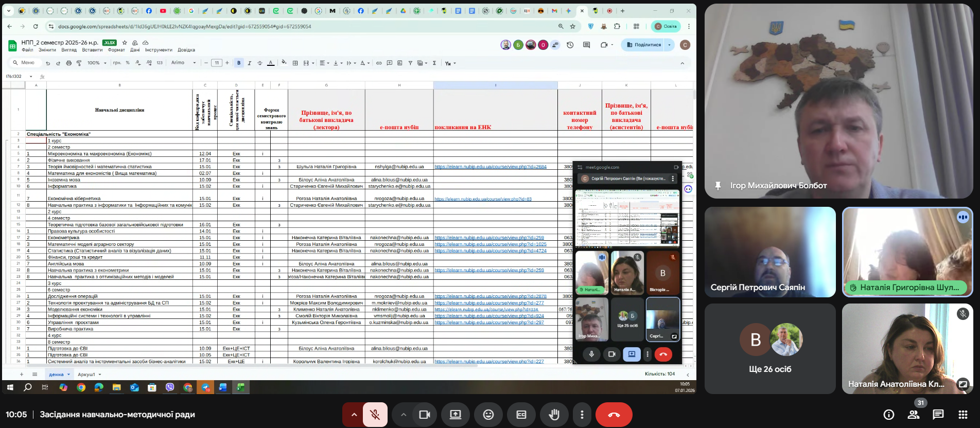Open the zoom level 100% dropdown
This screenshot has height=428, width=980.
point(97,63)
